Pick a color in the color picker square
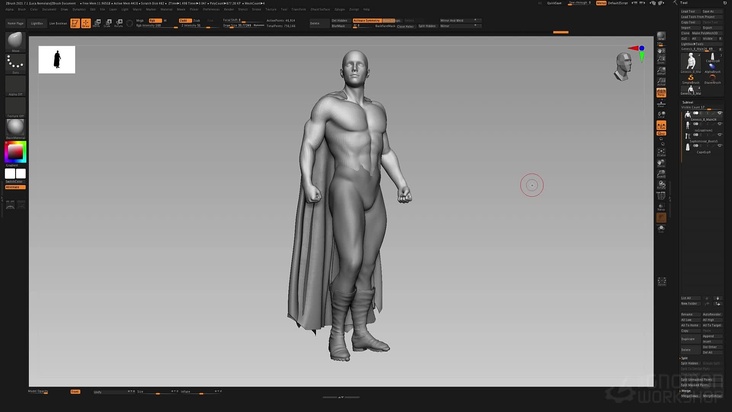The image size is (732, 412). tap(15, 153)
